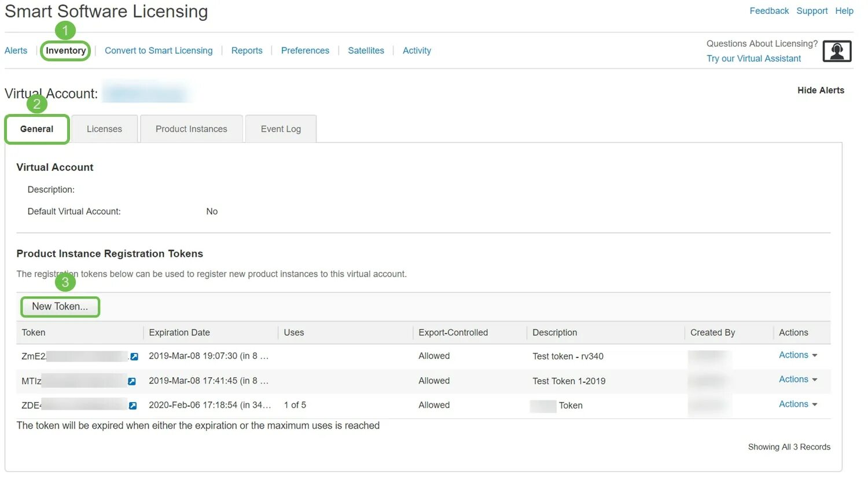Navigate to Reports
The height and width of the screenshot is (482, 868).
click(247, 51)
